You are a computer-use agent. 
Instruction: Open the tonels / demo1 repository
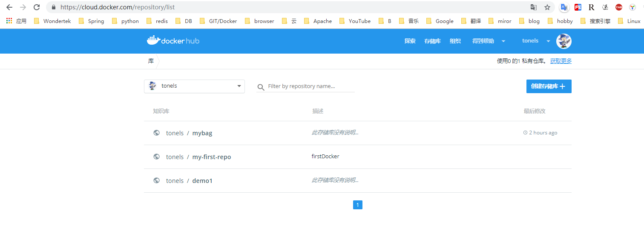[x=189, y=181]
